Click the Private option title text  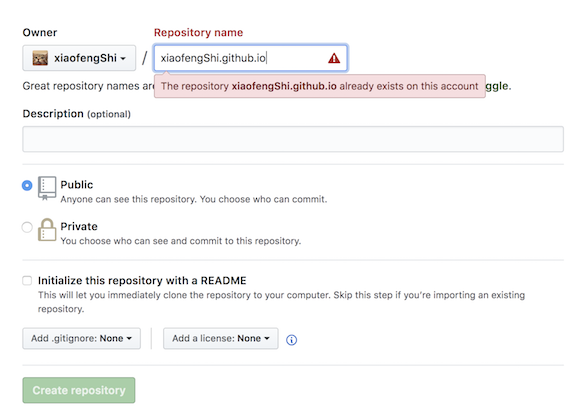pos(79,226)
